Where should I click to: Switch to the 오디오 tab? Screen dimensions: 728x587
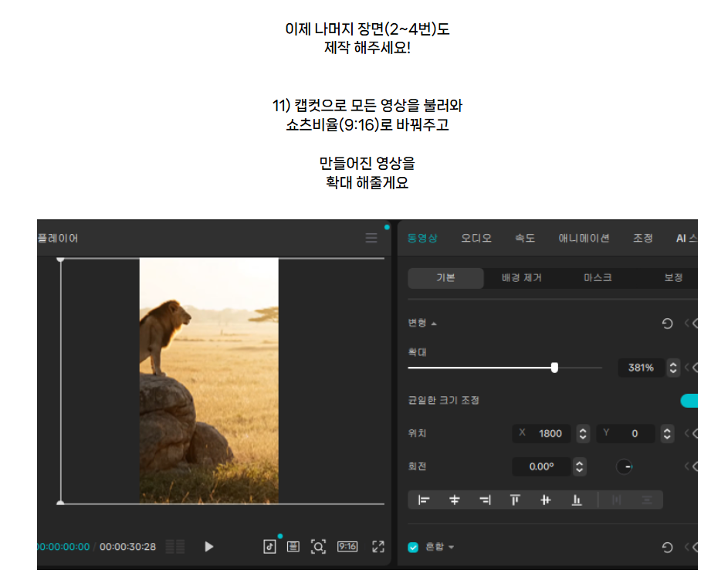[476, 238]
